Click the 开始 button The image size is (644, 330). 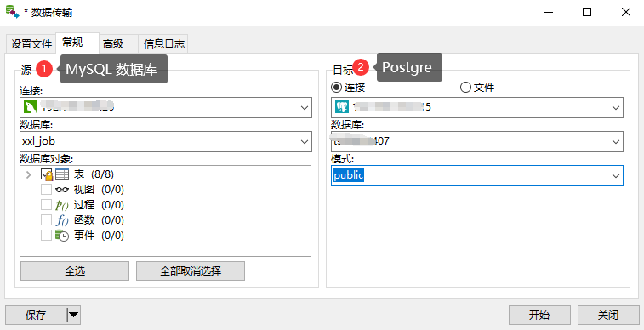[x=539, y=315]
